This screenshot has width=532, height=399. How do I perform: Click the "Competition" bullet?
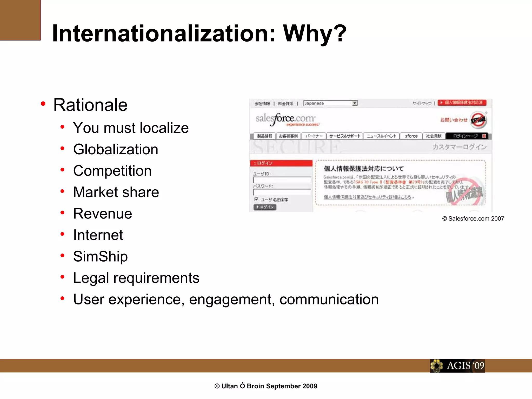click(112, 171)
